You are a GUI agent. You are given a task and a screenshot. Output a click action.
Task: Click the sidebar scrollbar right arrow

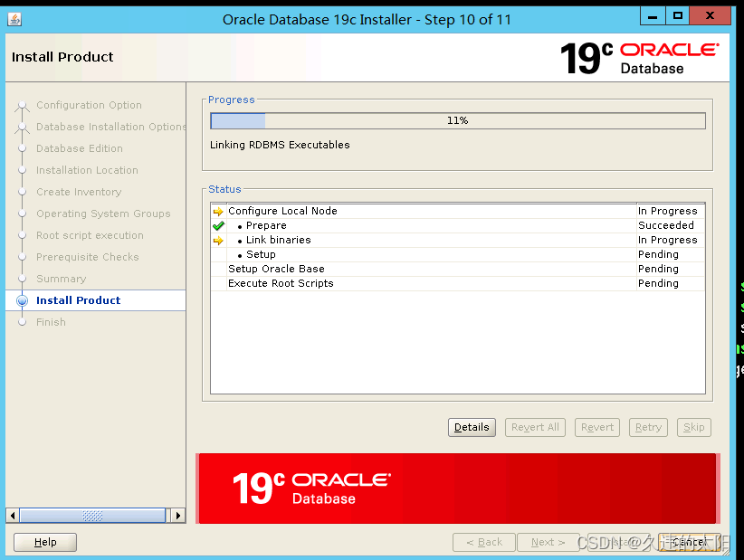coord(178,516)
